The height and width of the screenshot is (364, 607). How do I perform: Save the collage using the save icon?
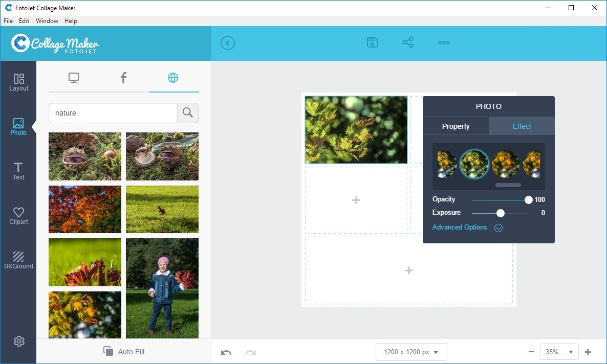pos(372,42)
